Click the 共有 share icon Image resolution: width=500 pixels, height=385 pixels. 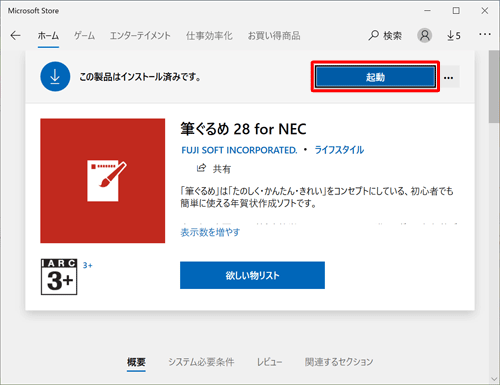coord(201,168)
